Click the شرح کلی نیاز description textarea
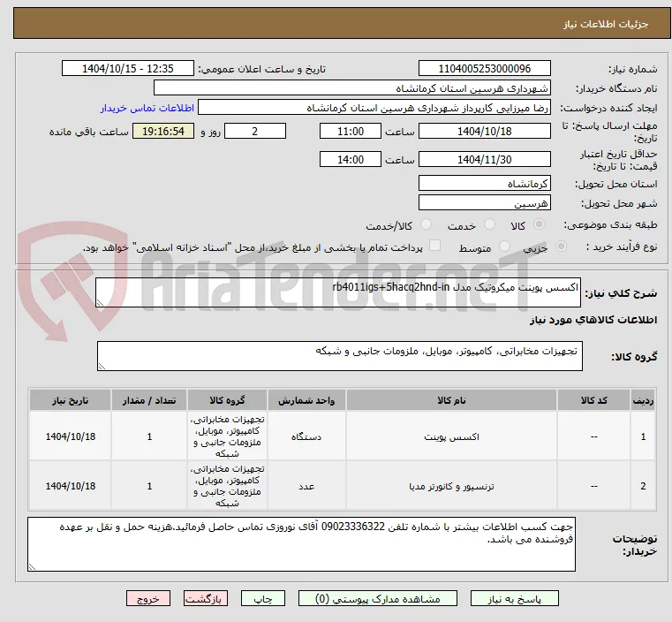672x622 pixels. tap(337, 292)
